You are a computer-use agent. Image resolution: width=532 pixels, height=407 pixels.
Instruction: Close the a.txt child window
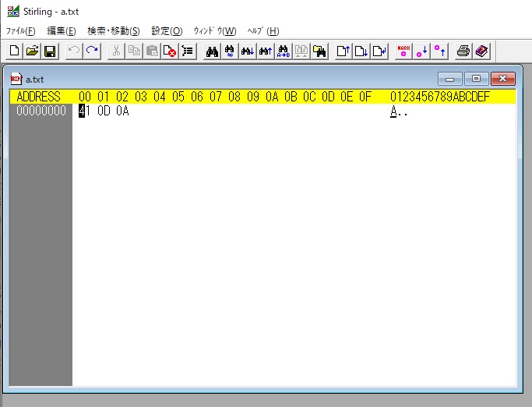click(503, 79)
